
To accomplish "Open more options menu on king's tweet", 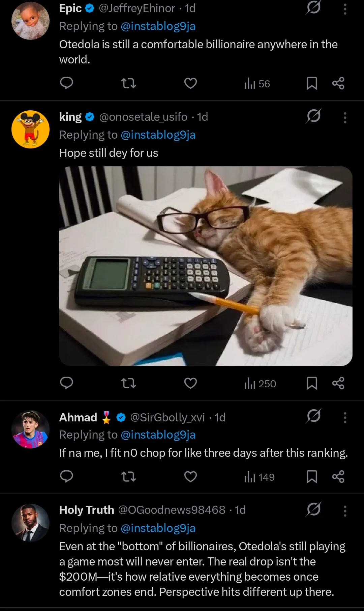I will click(345, 117).
